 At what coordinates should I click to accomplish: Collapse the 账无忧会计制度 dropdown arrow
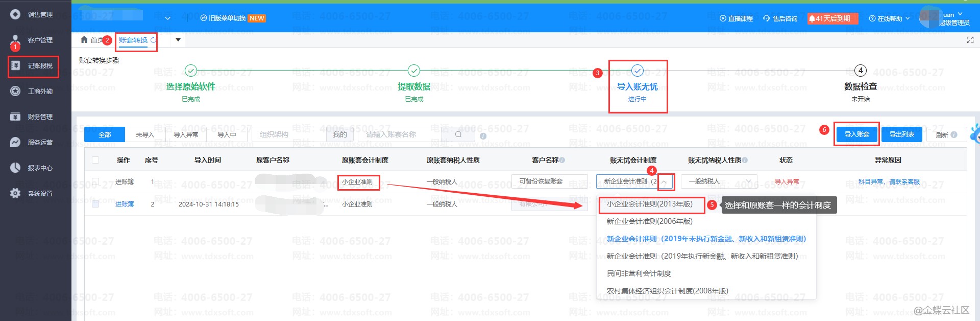tap(665, 182)
